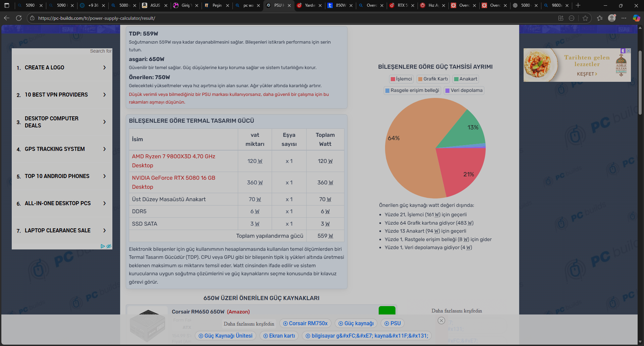The width and height of the screenshot is (644, 346).
Task: Open the browser profile avatar
Action: [x=612, y=18]
